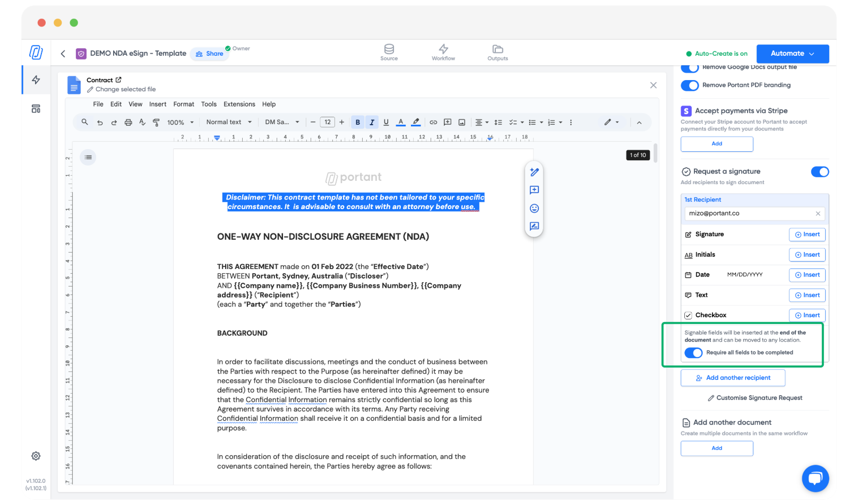Turn off the Request a signature toggle
Image resolution: width=858 pixels, height=504 pixels.
(x=820, y=171)
